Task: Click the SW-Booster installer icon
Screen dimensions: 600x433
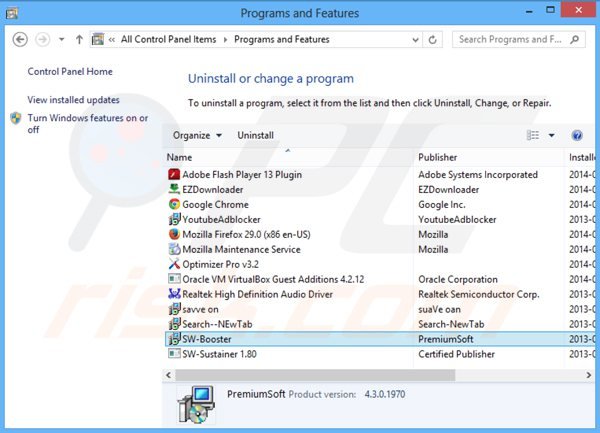Action: tap(174, 339)
